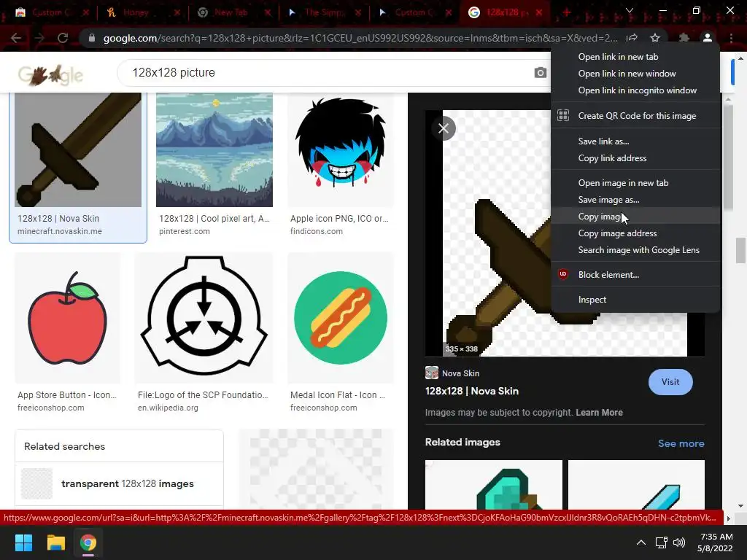
Task: Choose Open link in incognito window
Action: click(x=635, y=90)
